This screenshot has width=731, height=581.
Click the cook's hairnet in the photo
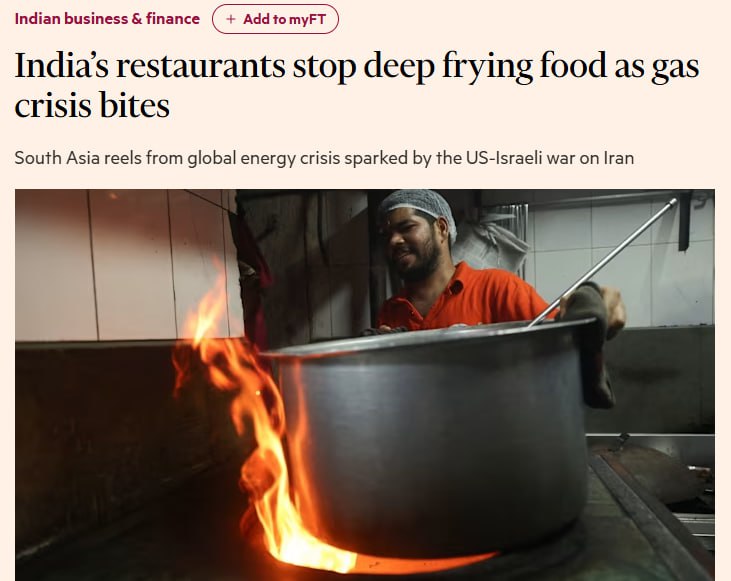[x=420, y=208]
